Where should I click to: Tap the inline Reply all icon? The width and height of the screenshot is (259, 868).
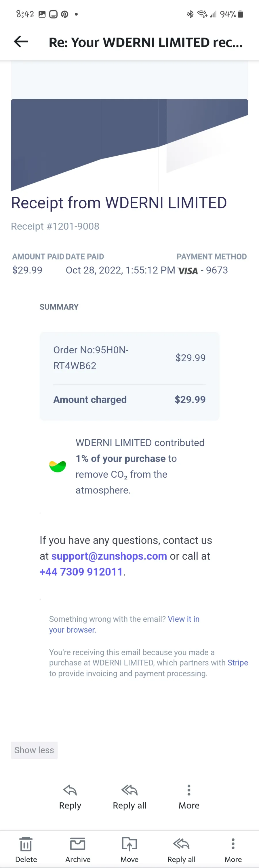129,790
